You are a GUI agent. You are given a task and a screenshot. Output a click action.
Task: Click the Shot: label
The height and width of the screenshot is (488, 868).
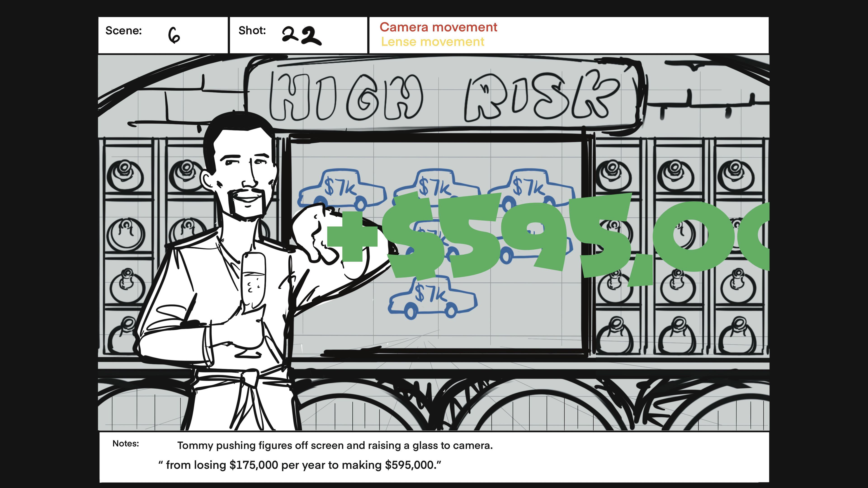coord(252,31)
